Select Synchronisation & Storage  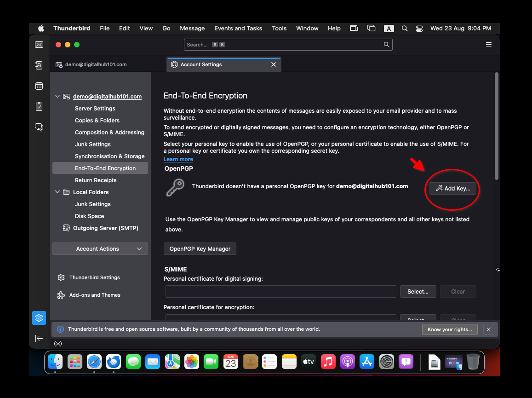pos(109,156)
